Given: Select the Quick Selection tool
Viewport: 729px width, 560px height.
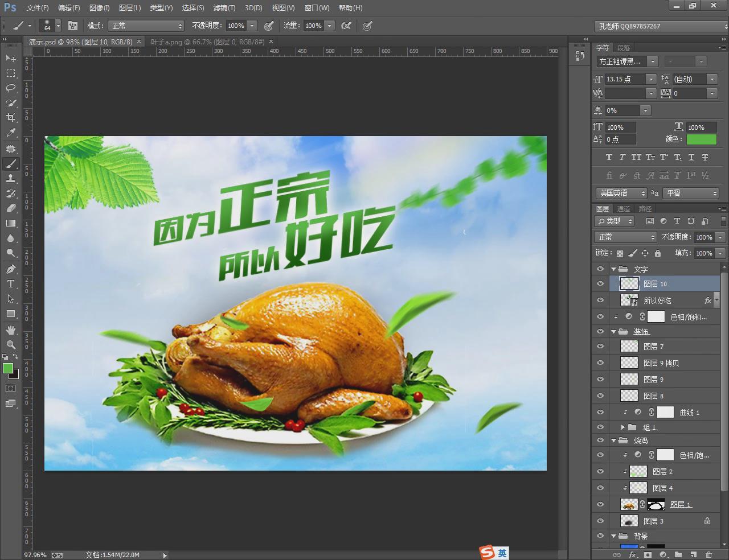Looking at the screenshot, I should tap(11, 102).
